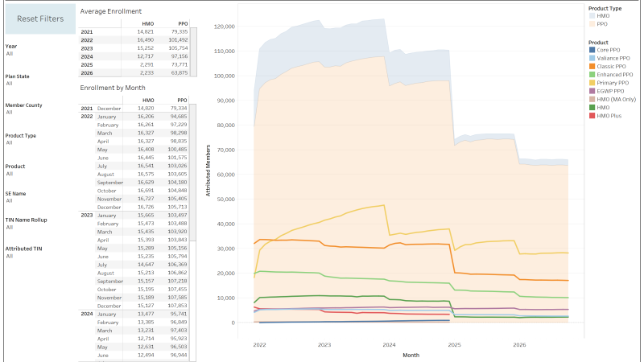
Task: Click the Average Enrollment section title
Action: point(111,11)
